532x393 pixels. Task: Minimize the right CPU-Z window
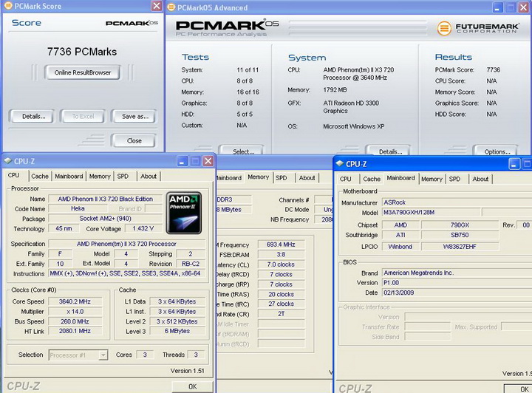tap(514, 164)
